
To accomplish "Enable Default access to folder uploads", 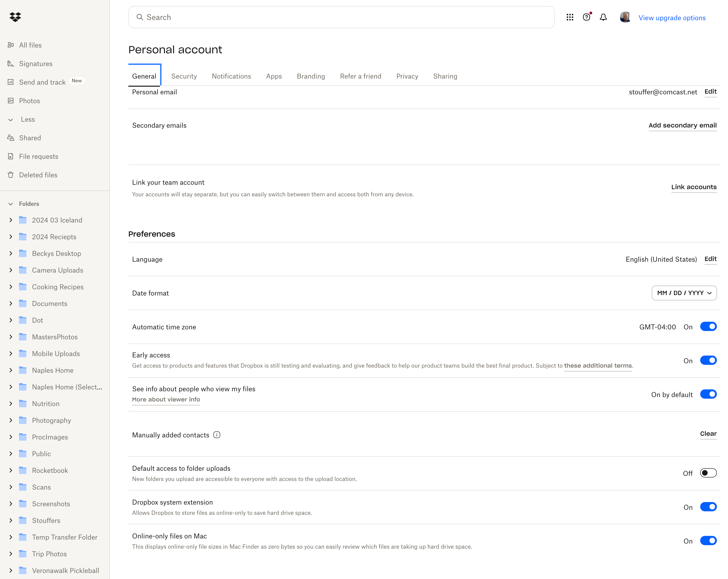I will pyautogui.click(x=708, y=473).
